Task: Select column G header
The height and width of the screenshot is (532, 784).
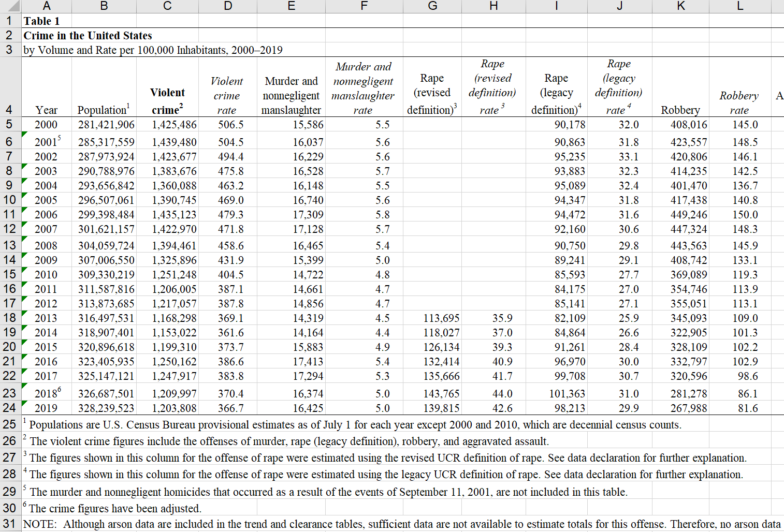Action: click(432, 6)
